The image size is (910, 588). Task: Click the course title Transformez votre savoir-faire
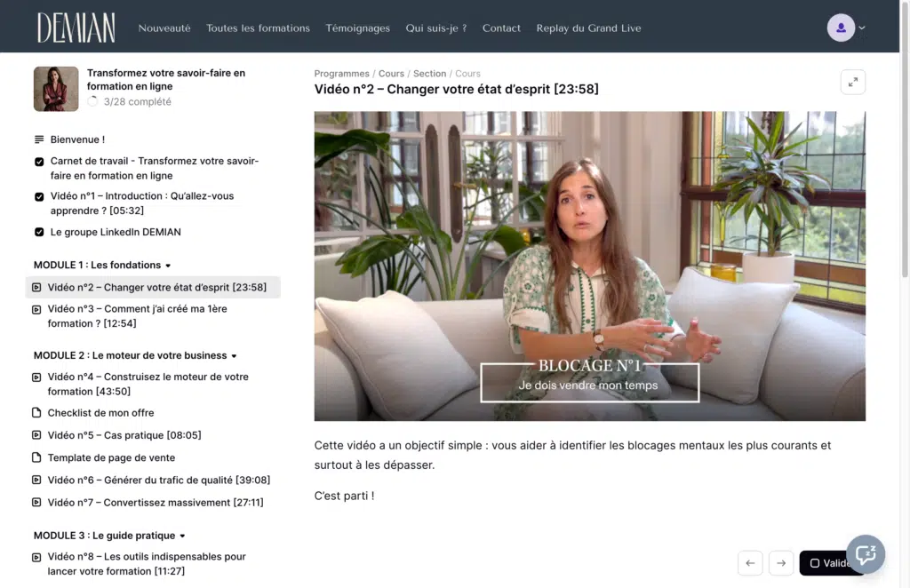tap(166, 79)
